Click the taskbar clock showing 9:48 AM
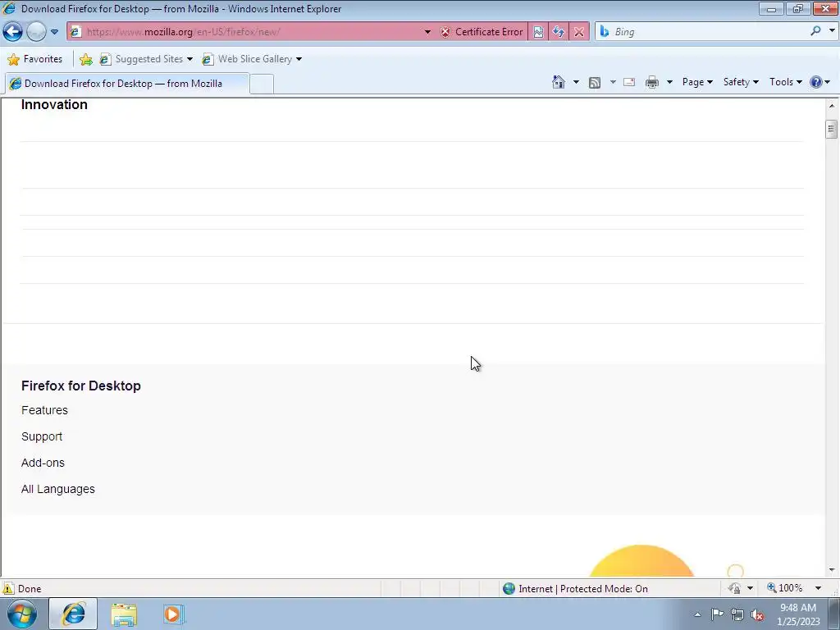Viewport: 840px width, 630px height. pyautogui.click(x=798, y=614)
